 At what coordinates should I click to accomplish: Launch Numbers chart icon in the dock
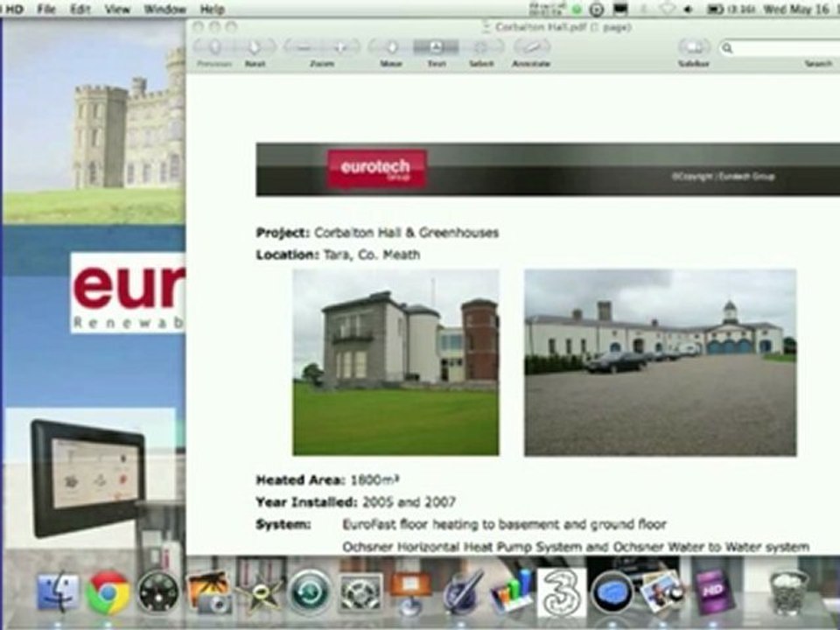point(512,592)
